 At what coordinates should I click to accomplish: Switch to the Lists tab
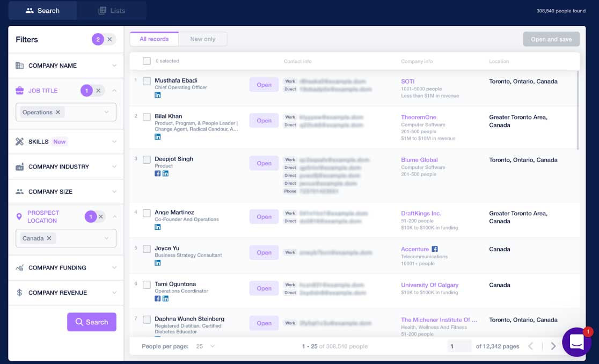(x=112, y=11)
